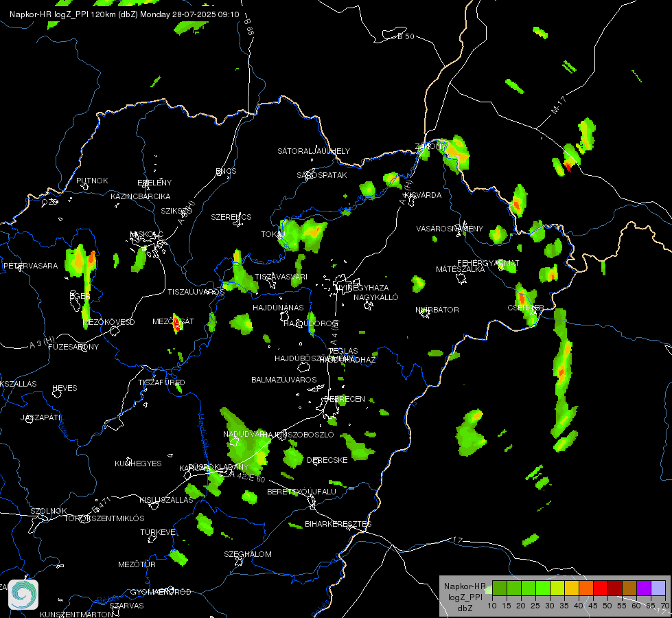The width and height of the screenshot is (672, 618).
Task: Select the SZEGHALOM town label
Action: click(x=248, y=554)
